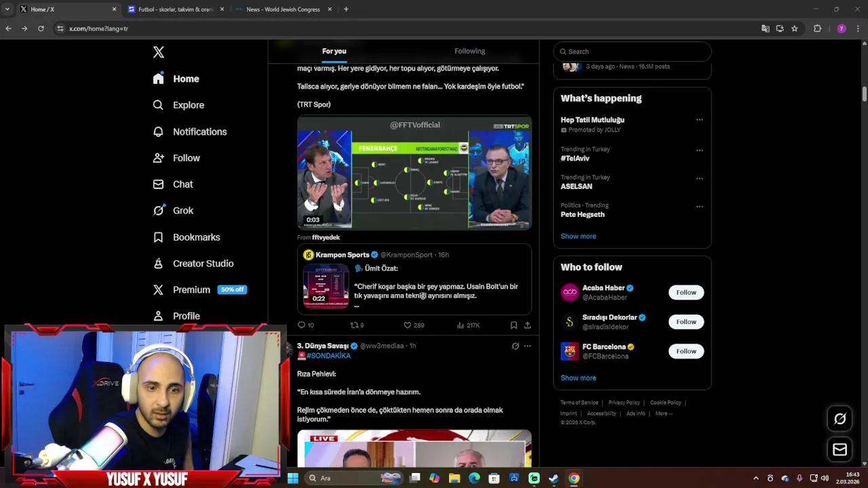Screen dimensions: 868x488
Task: Click the browser back arrow
Action: point(8,28)
